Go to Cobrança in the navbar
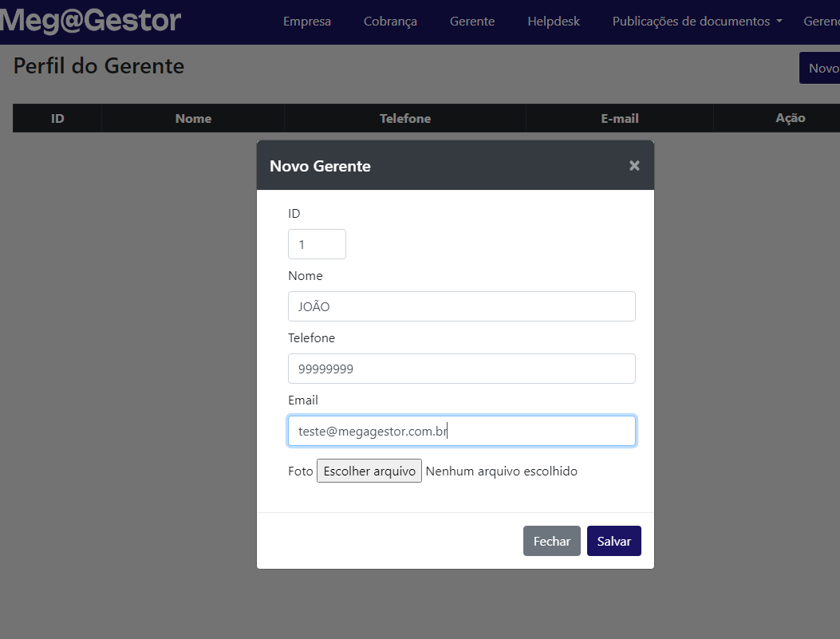The image size is (840, 639). [x=390, y=22]
